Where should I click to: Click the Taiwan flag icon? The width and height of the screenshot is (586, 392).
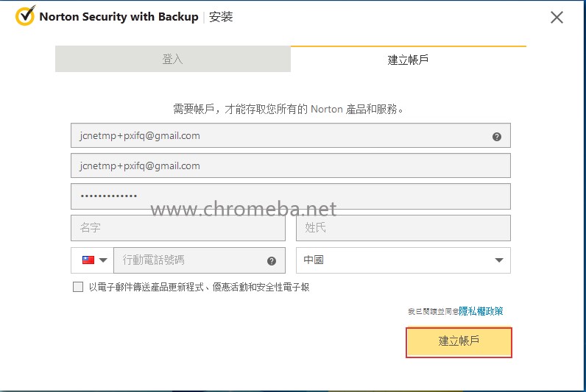pyautogui.click(x=88, y=260)
